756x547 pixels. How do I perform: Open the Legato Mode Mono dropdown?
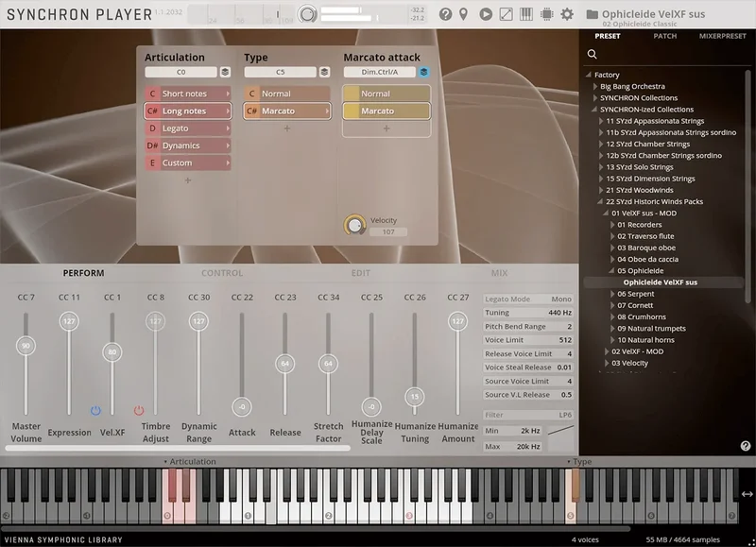(x=528, y=299)
